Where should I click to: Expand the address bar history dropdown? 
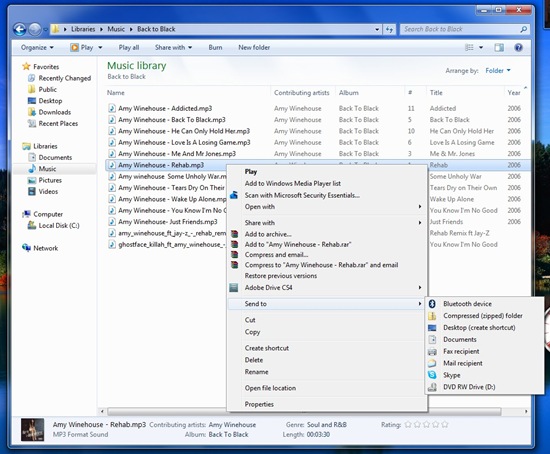tap(377, 29)
